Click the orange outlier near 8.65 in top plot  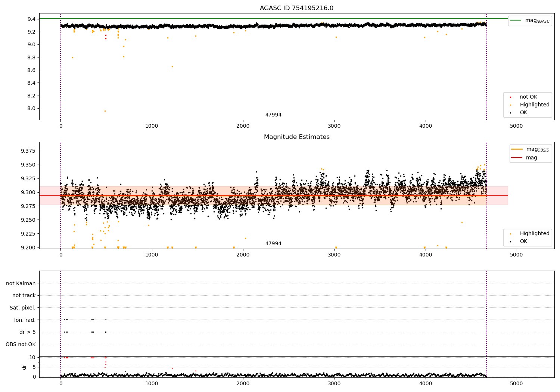172,67
